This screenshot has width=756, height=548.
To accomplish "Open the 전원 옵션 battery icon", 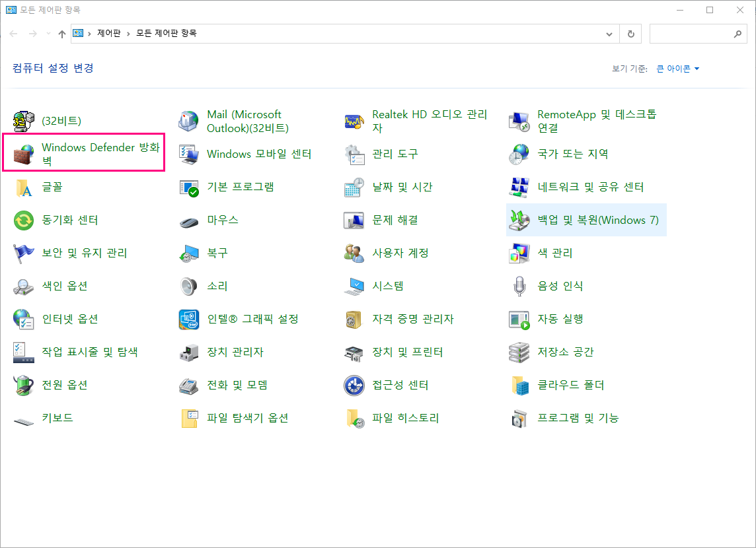I will 24,385.
